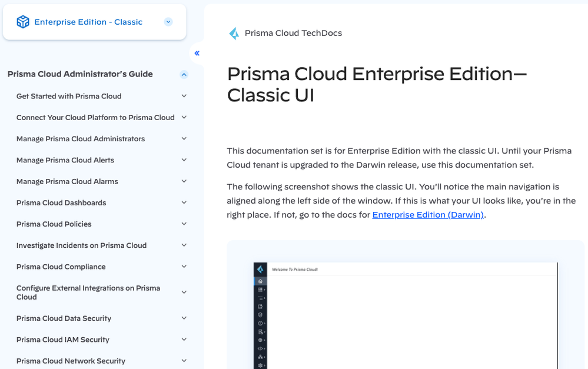Open Manage Prisma Cloud Alarms in sidebar
The height and width of the screenshot is (369, 588).
pyautogui.click(x=67, y=181)
